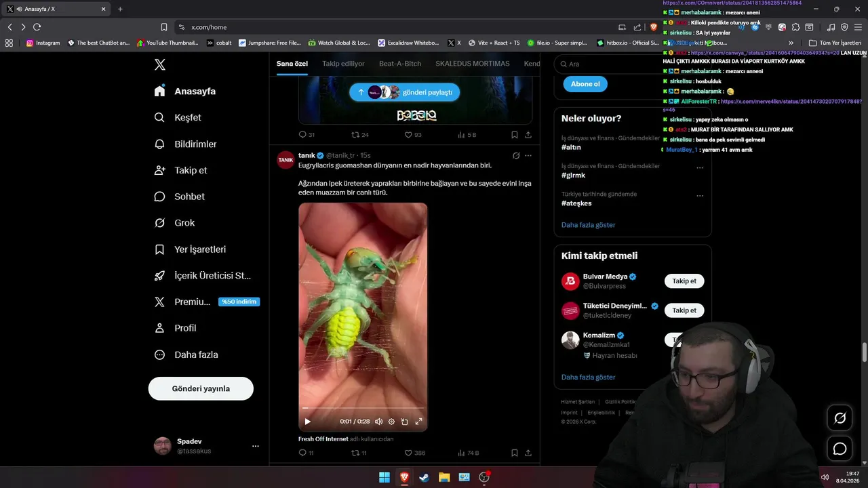Like the post with 93 likes

tap(408, 135)
